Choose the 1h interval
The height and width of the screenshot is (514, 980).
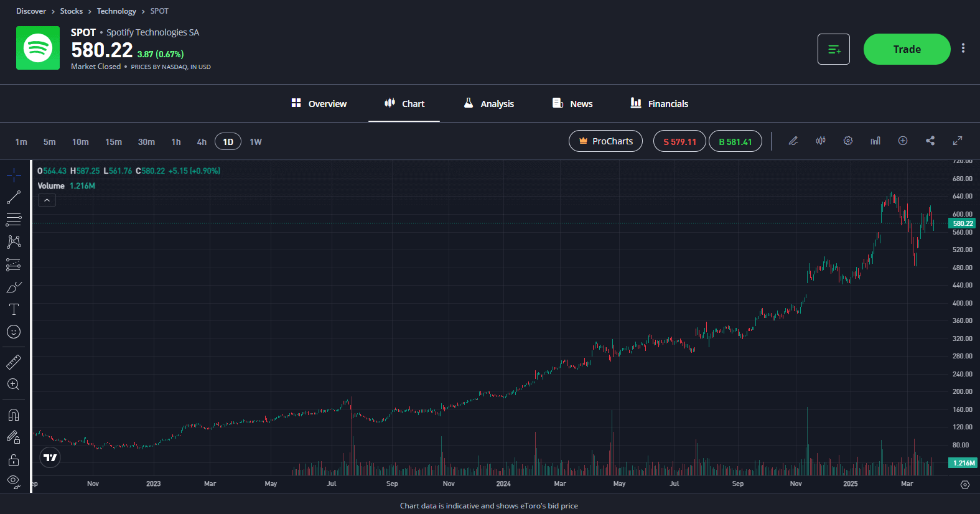[176, 142]
